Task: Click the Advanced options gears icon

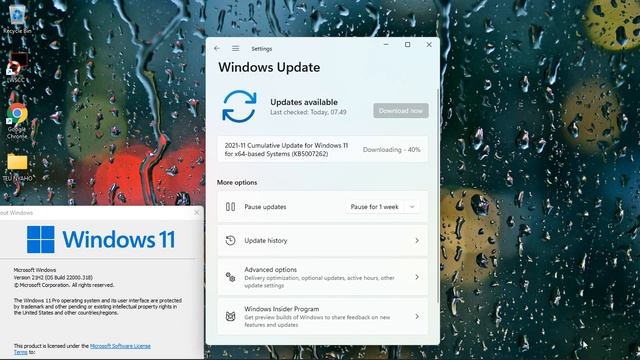Action: point(230,277)
